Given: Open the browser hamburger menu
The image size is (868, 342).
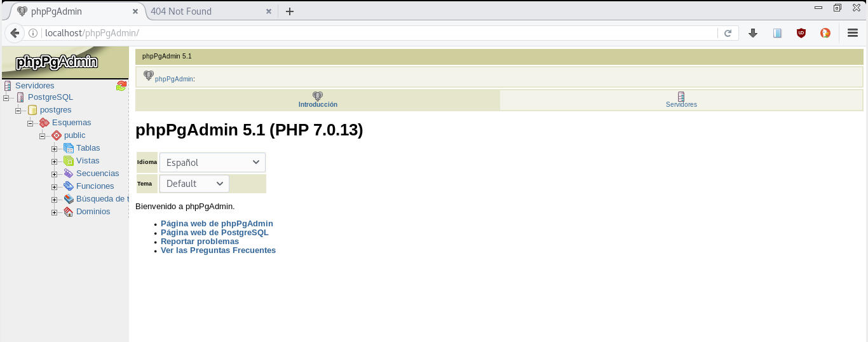Looking at the screenshot, I should (853, 33).
